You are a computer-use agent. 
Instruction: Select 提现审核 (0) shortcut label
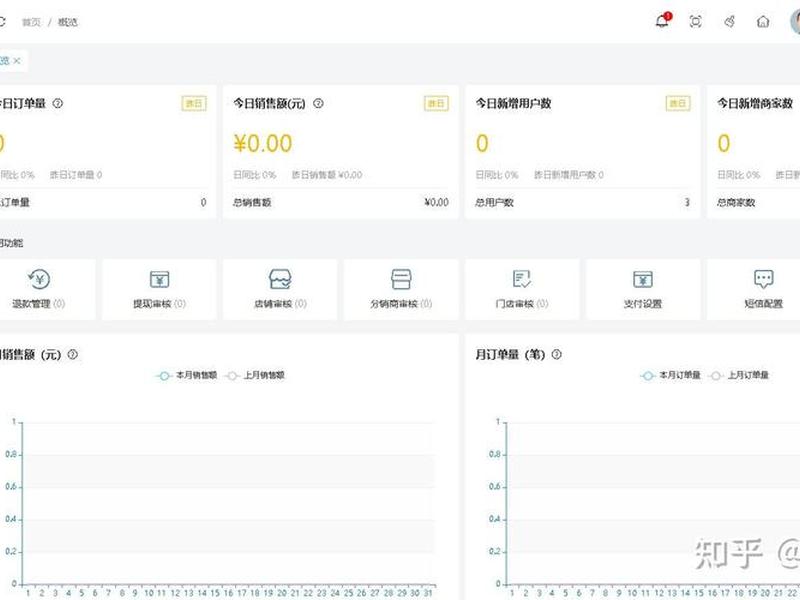pyautogui.click(x=159, y=304)
